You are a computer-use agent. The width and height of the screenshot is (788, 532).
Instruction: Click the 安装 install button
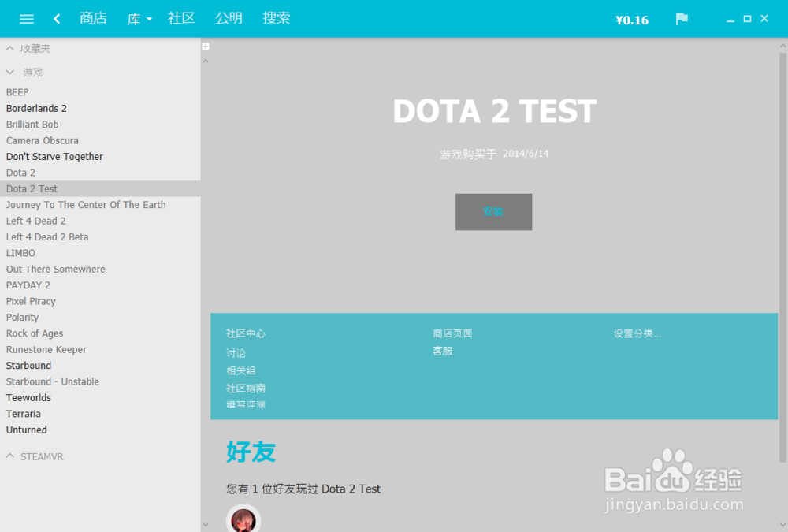[x=493, y=211]
